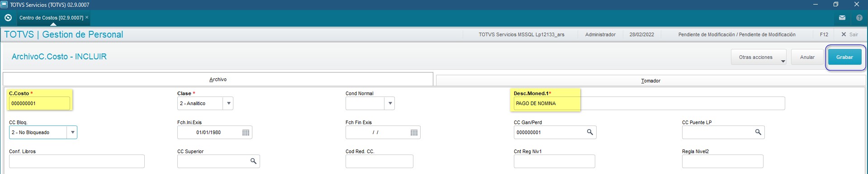Click the Sair exit button
868x174 pixels.
pos(849,34)
